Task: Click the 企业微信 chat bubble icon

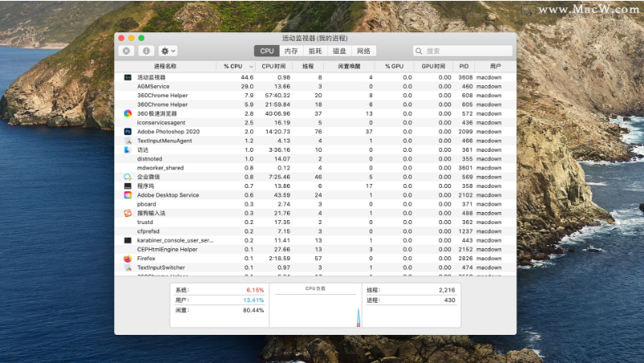Action: click(x=128, y=177)
